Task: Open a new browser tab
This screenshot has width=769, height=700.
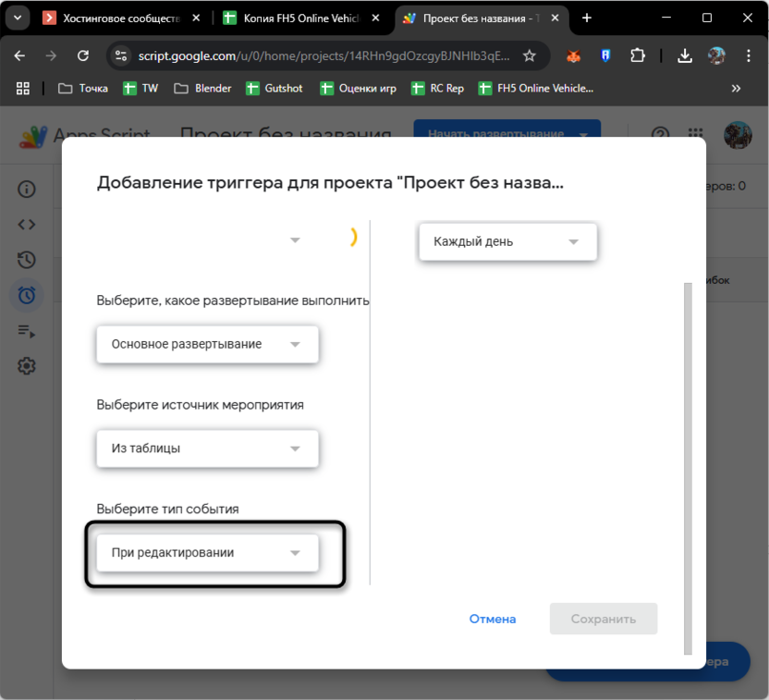Action: tap(587, 18)
